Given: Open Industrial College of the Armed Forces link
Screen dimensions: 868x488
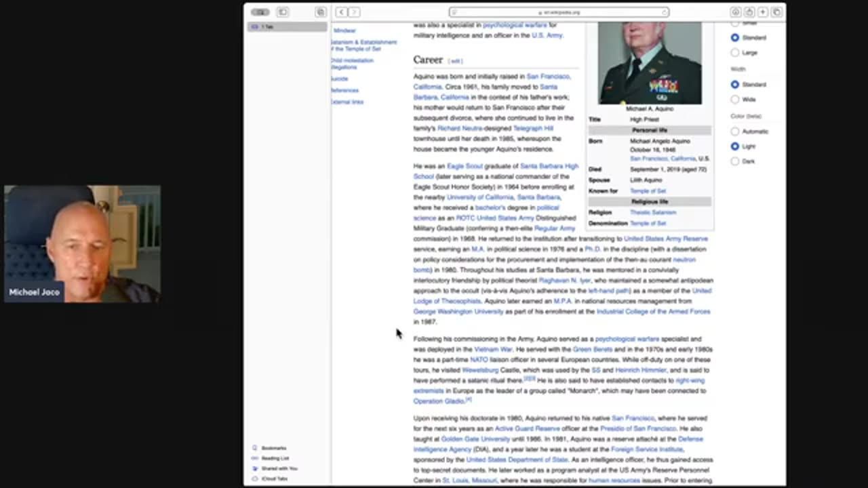Looking at the screenshot, I should pyautogui.click(x=653, y=312).
